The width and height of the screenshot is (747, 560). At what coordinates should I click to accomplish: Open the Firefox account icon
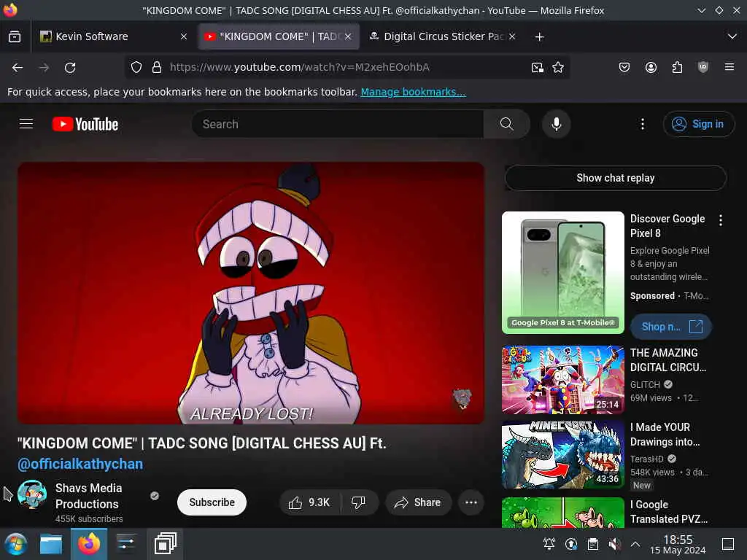point(651,67)
